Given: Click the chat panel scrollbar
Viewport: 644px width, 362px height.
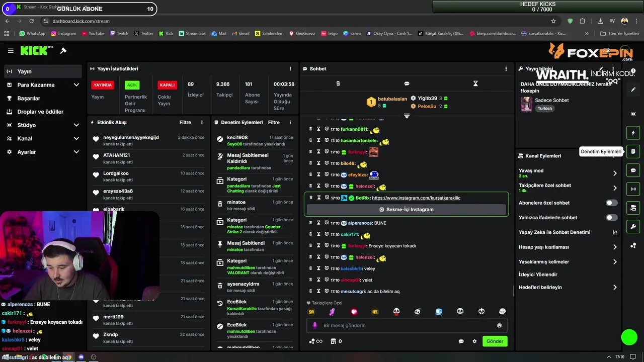Looking at the screenshot, I should 513,291.
